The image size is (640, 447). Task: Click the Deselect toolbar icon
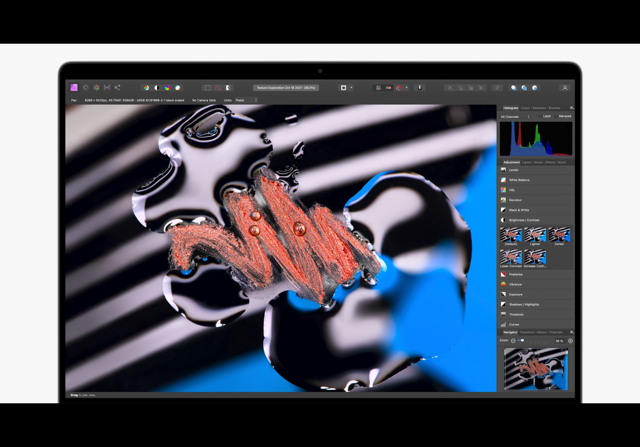(x=218, y=88)
